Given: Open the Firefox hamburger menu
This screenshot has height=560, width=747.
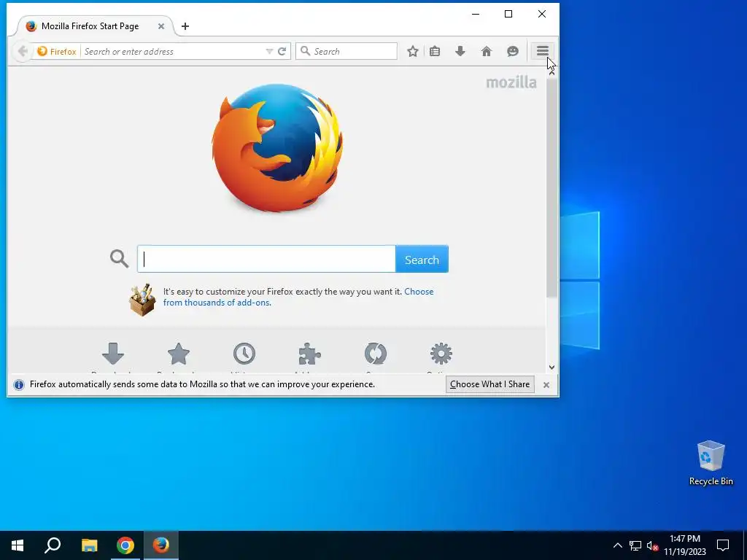Looking at the screenshot, I should click(x=542, y=51).
